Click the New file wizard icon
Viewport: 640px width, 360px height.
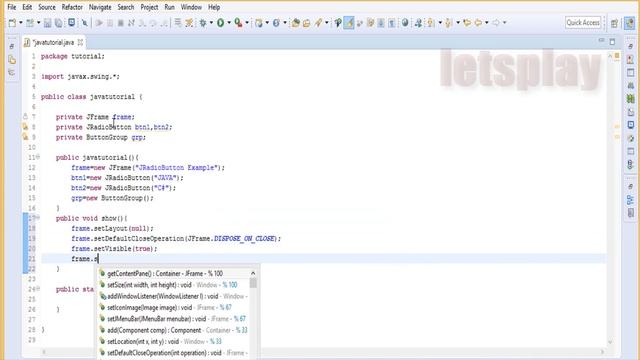pos(12,23)
